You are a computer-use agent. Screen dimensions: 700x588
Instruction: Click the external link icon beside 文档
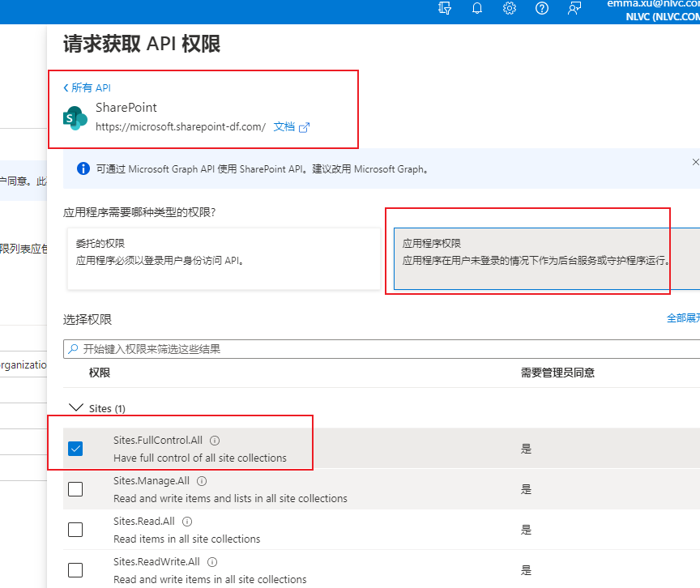click(304, 128)
